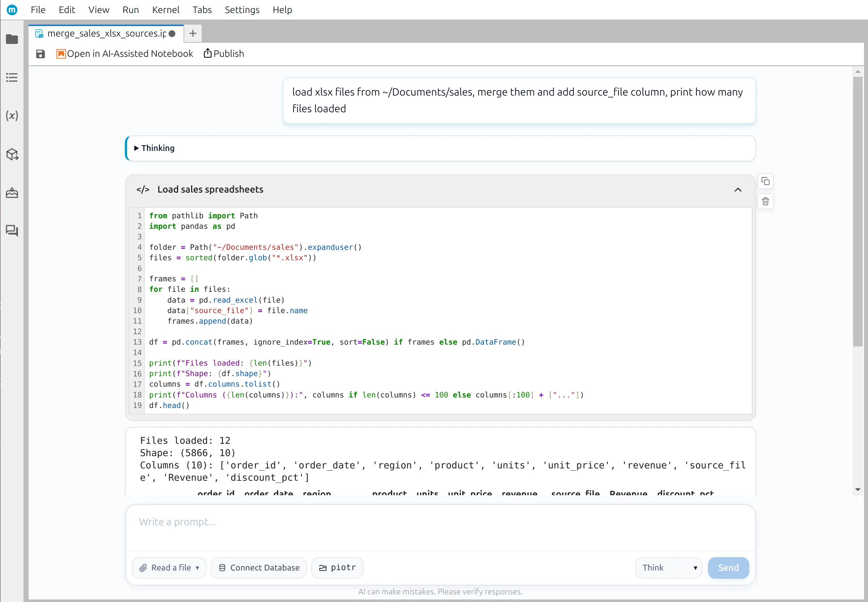Open the package manager box icon
This screenshot has width=868, height=602.
12,154
